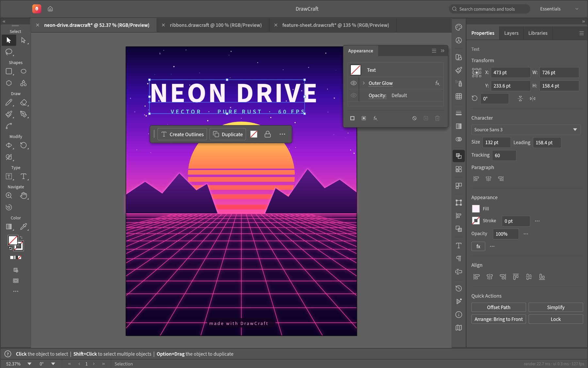Click the search commands and tools field

coord(489,9)
